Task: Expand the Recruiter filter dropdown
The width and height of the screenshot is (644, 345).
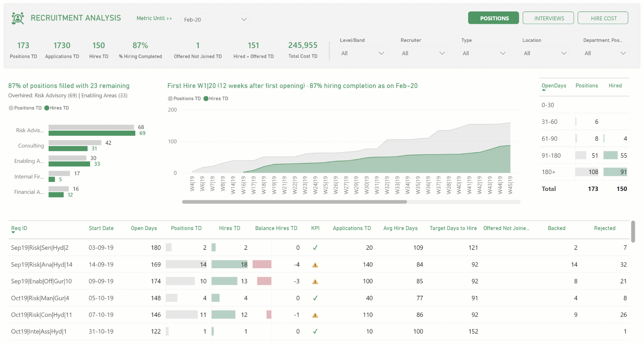Action: (x=423, y=53)
